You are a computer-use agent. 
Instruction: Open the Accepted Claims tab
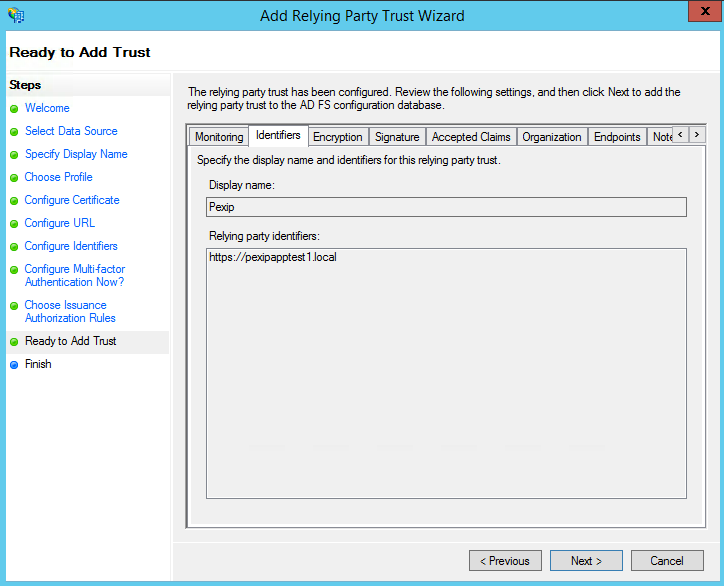471,137
